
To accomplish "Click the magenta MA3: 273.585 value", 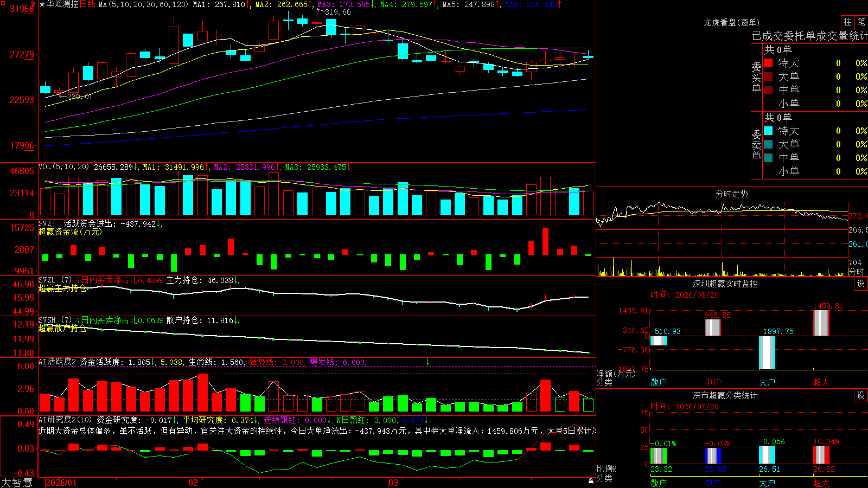I will [x=344, y=4].
